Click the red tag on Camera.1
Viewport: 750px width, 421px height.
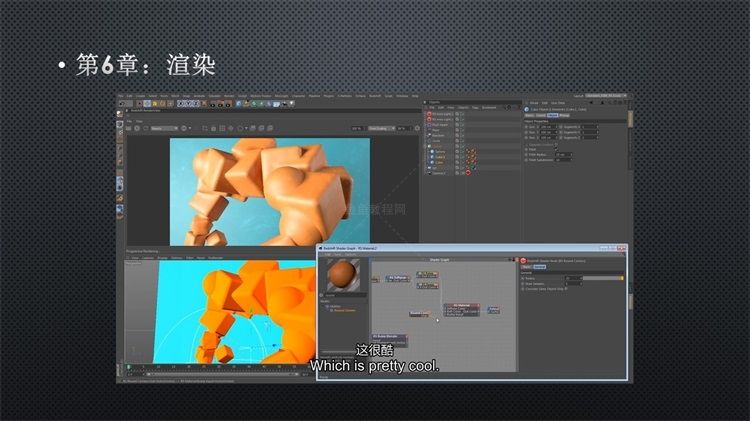[x=468, y=173]
